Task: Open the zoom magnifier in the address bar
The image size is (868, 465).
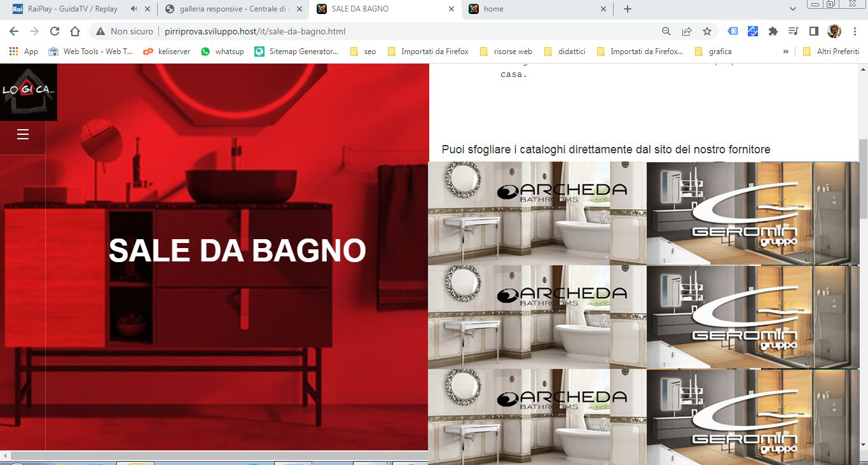Action: pos(666,31)
